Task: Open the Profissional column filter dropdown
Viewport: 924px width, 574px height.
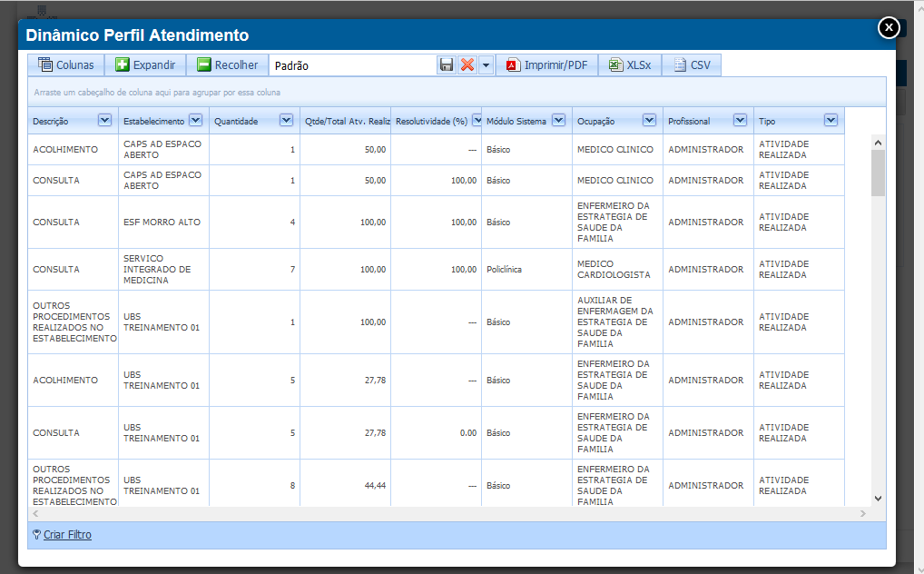Action: coord(740,121)
